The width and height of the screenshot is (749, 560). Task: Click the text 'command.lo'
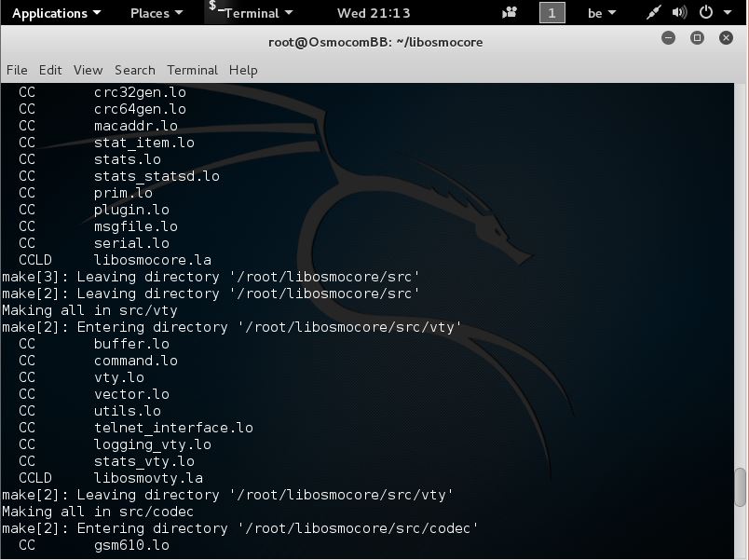tap(136, 361)
